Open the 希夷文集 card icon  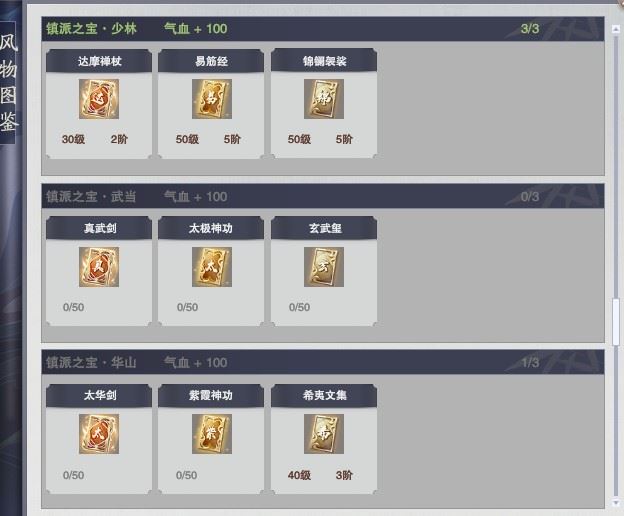point(324,434)
